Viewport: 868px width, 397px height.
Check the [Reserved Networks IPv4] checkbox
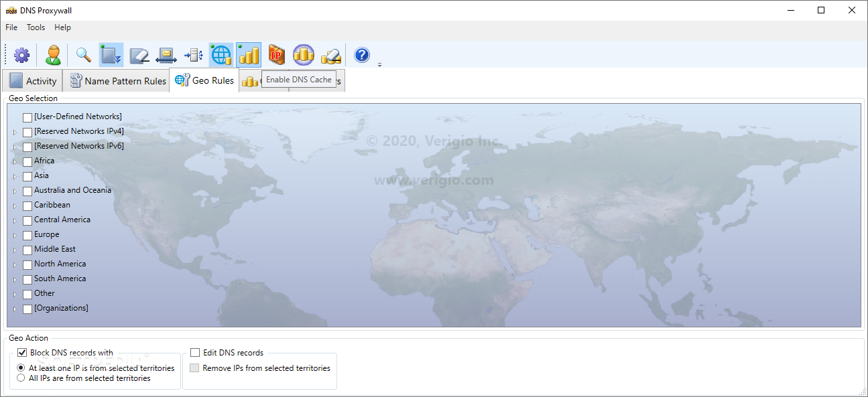27,132
